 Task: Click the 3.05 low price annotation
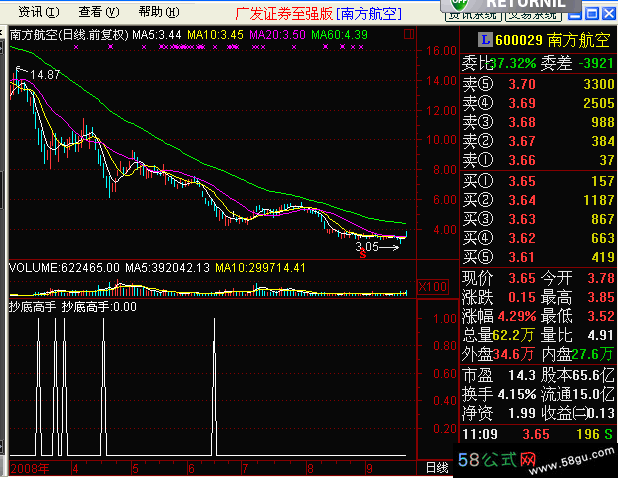click(x=367, y=247)
